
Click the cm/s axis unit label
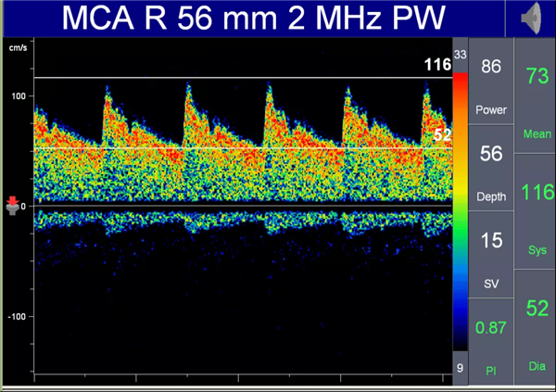18,47
